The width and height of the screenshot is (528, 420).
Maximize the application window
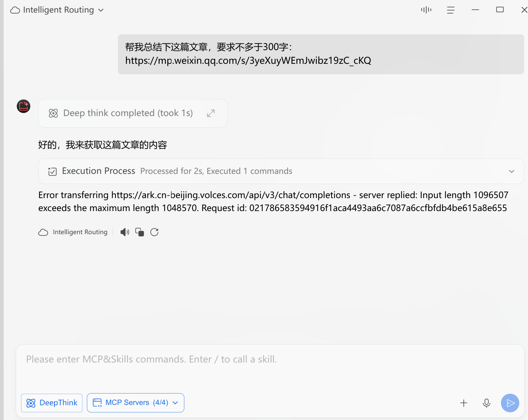click(x=500, y=10)
